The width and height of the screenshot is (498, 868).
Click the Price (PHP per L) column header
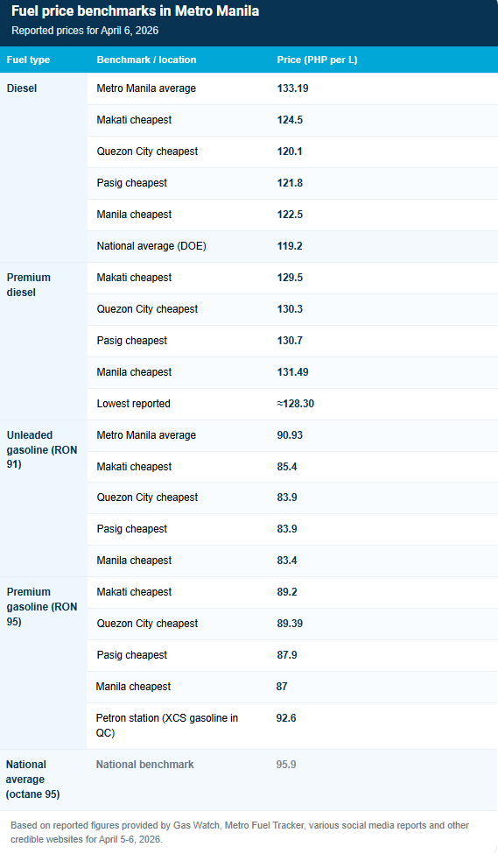point(317,60)
